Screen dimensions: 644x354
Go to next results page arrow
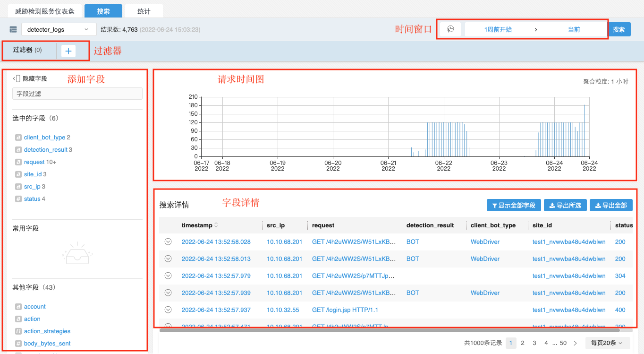click(x=575, y=343)
